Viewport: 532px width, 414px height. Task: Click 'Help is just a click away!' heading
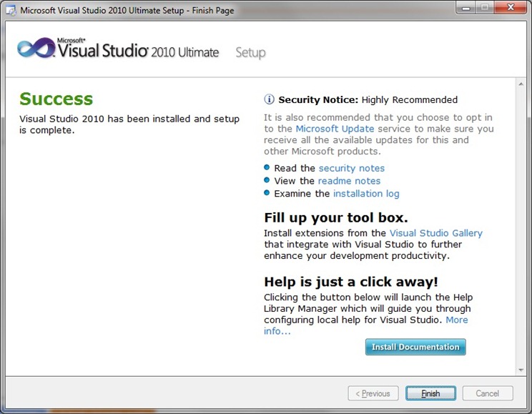351,282
